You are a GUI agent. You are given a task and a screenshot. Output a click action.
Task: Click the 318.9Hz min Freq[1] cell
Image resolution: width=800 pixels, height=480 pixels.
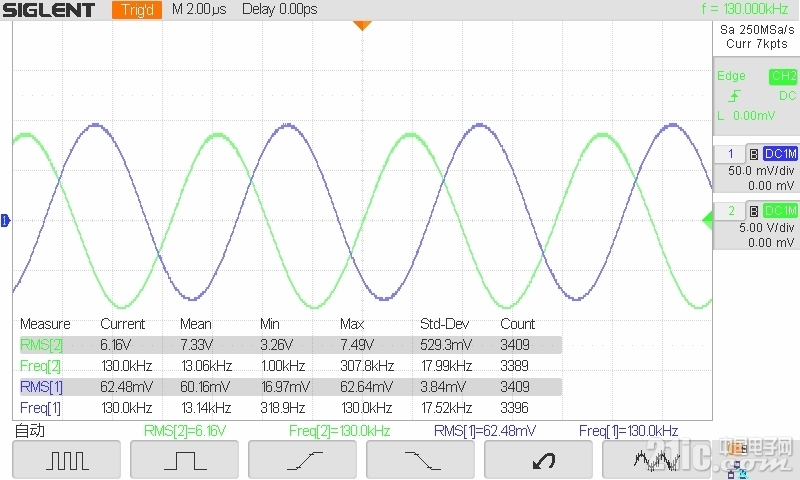(282, 408)
